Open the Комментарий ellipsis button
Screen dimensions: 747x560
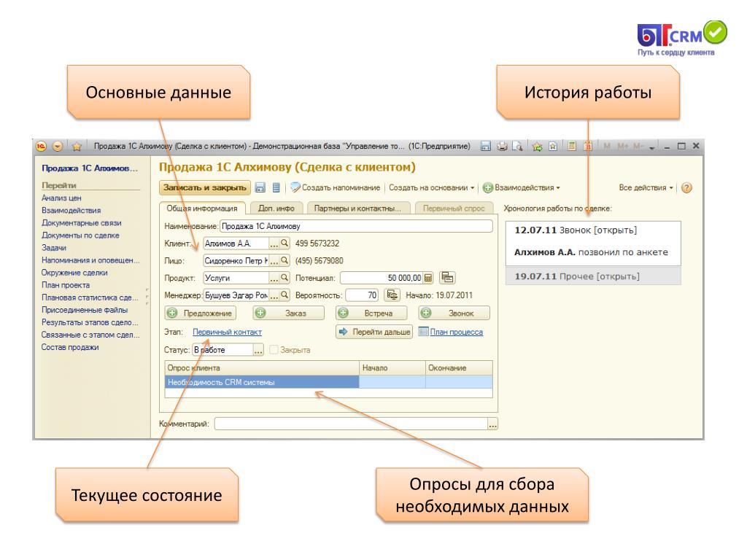tap(492, 424)
